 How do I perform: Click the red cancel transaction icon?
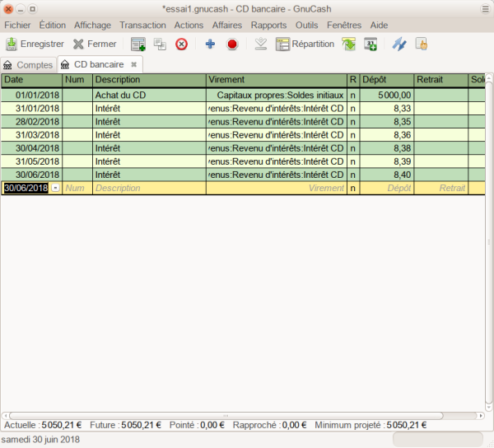pos(232,44)
